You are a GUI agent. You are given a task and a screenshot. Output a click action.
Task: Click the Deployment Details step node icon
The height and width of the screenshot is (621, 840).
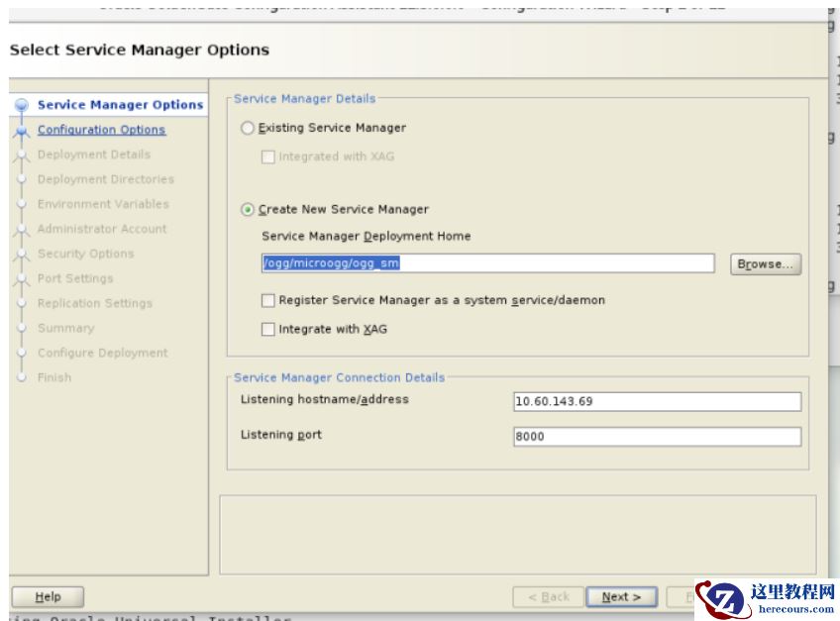click(x=22, y=155)
